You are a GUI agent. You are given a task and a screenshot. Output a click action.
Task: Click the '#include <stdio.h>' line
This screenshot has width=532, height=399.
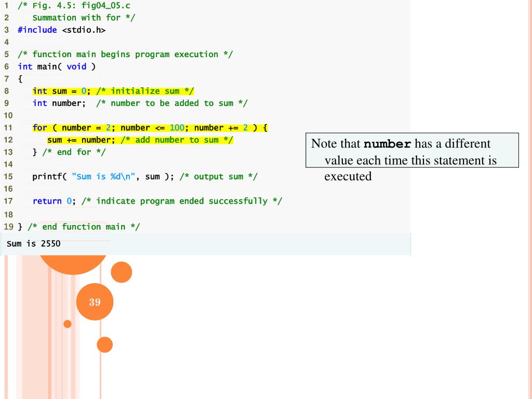(62, 30)
